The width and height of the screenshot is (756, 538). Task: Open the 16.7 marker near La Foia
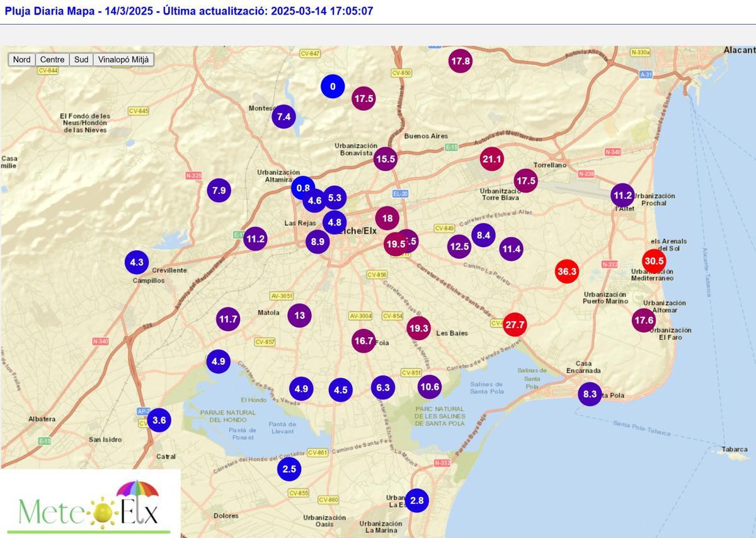(x=364, y=341)
